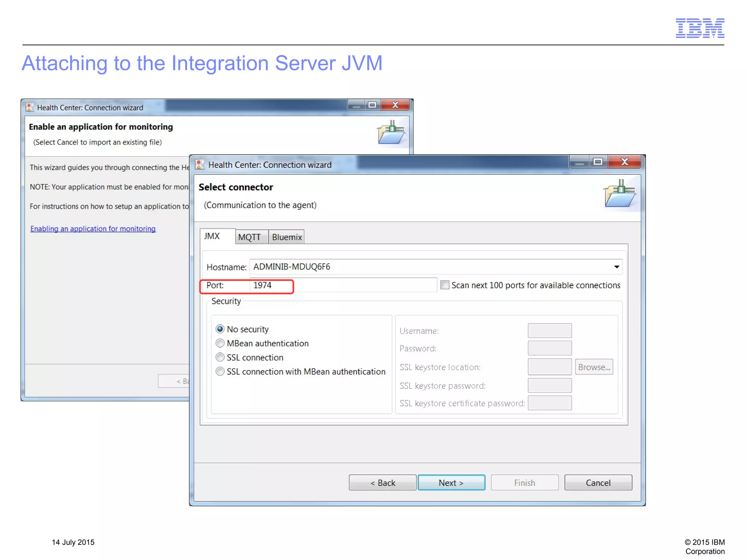747x560 pixels.
Task: Click the partially hidden Back button in background wizard
Action: click(x=174, y=381)
